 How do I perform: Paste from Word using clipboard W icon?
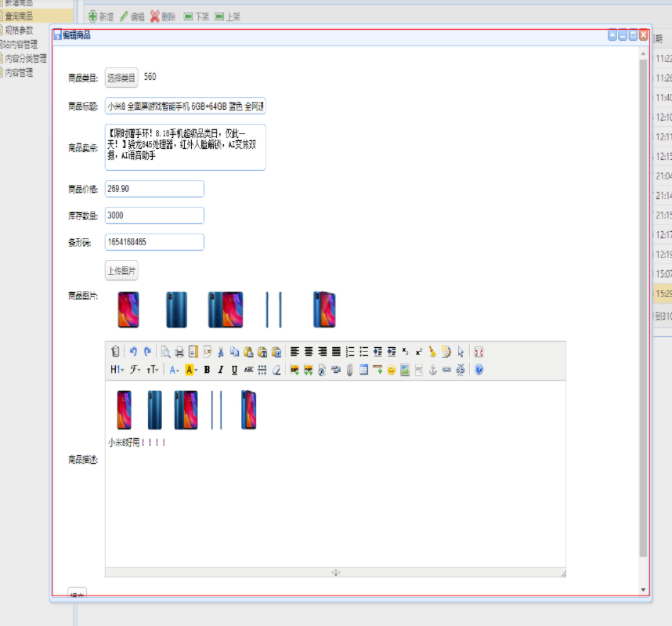click(276, 352)
